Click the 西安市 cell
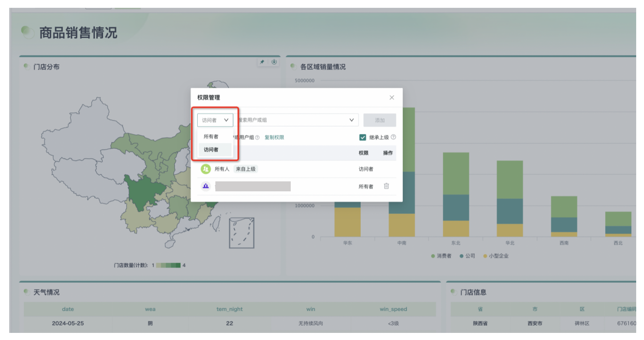Image resolution: width=644 pixels, height=340 pixels. click(x=535, y=323)
